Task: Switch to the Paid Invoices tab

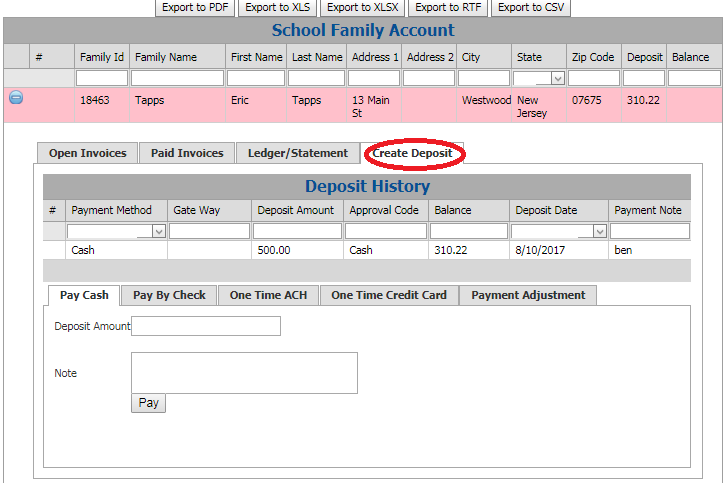Action: pyautogui.click(x=187, y=153)
